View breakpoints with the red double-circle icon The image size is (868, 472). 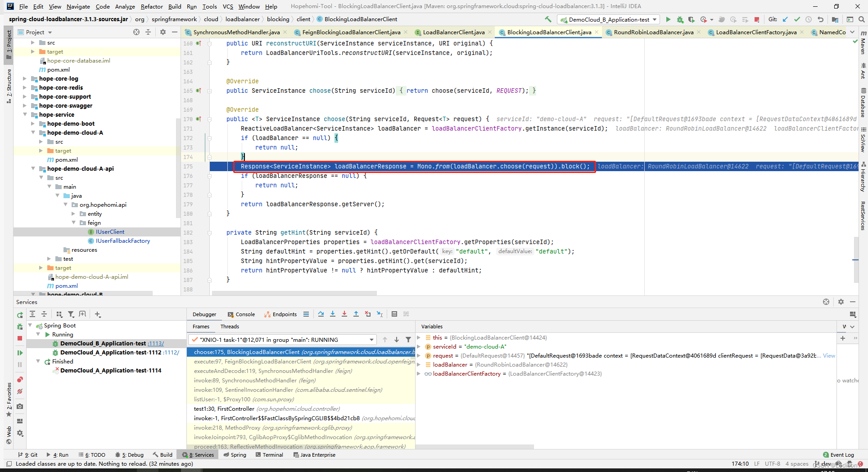(20, 380)
